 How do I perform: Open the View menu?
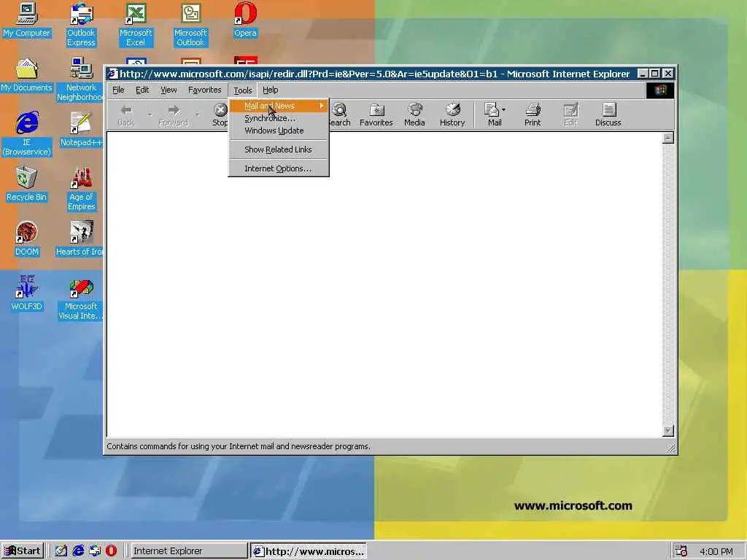[x=169, y=90]
